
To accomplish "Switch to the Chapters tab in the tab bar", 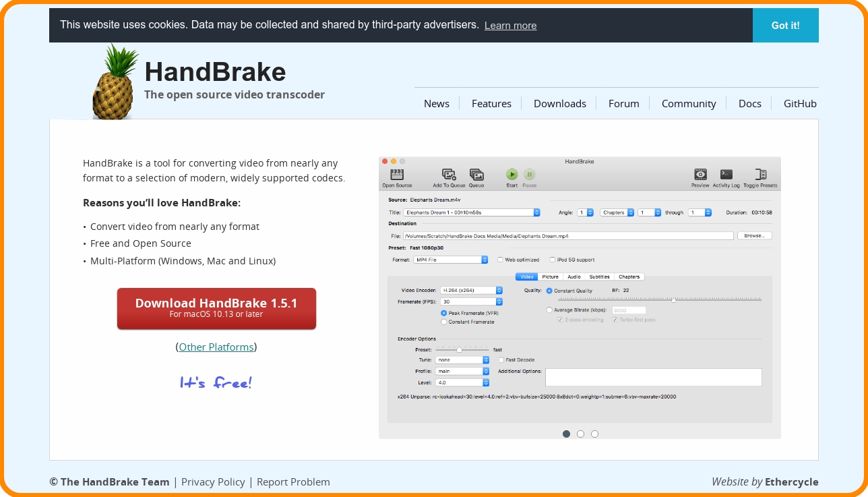I will (629, 276).
